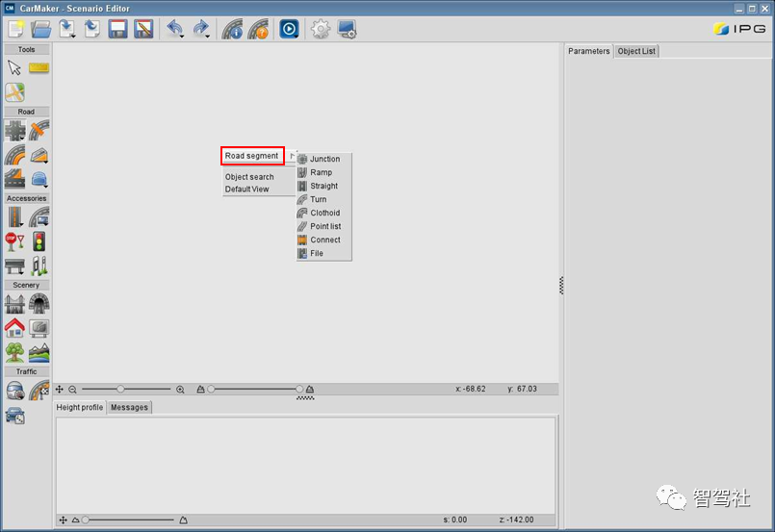Choose Turn in the submenu
775x532 pixels.
click(324, 199)
